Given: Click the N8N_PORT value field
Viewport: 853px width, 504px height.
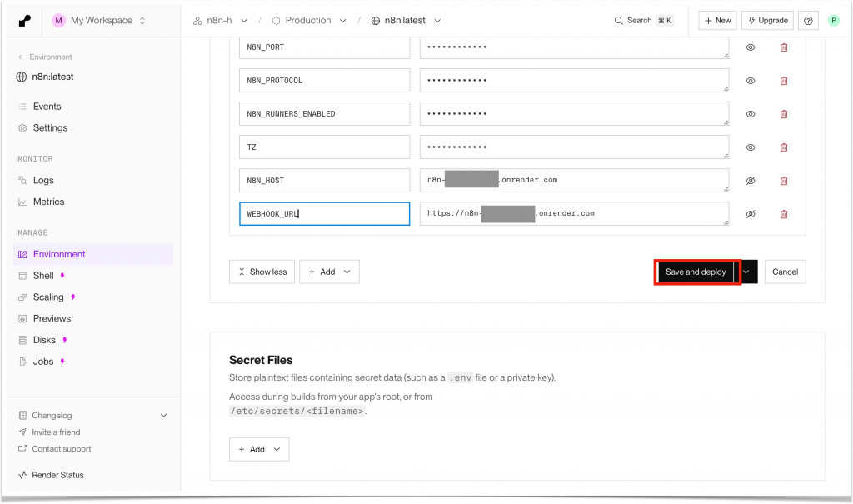Looking at the screenshot, I should (574, 47).
